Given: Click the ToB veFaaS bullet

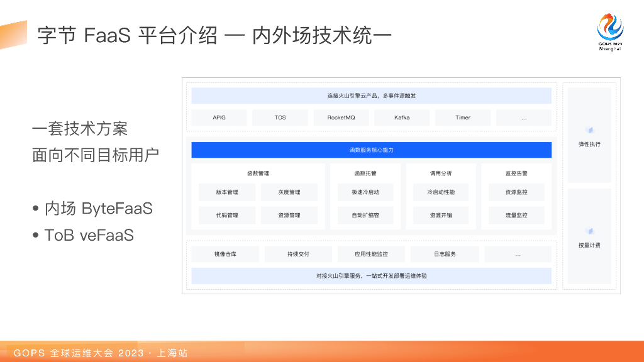Looking at the screenshot, I should 84,235.
